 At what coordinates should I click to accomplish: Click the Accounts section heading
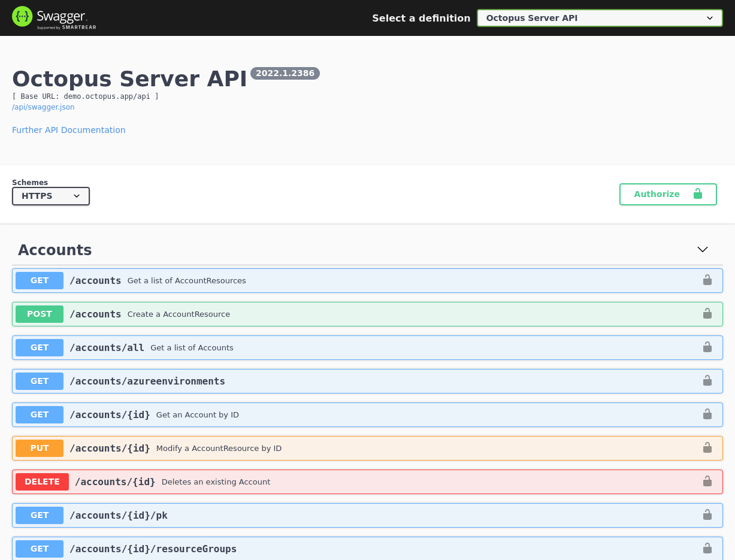click(x=55, y=249)
